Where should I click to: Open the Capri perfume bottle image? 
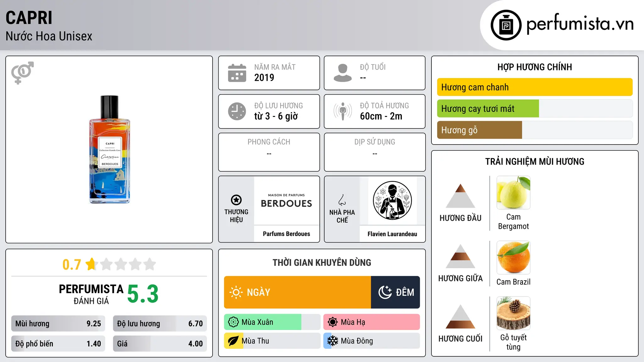click(x=109, y=150)
